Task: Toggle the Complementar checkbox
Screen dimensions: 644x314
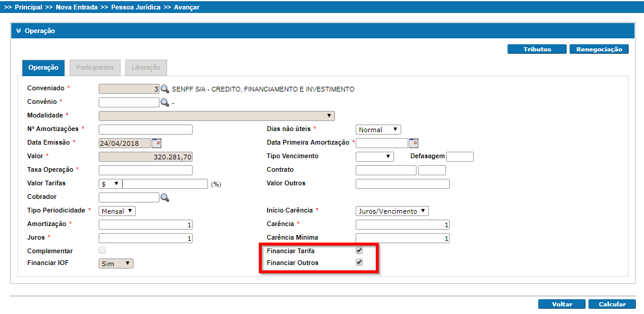Action: click(x=102, y=250)
